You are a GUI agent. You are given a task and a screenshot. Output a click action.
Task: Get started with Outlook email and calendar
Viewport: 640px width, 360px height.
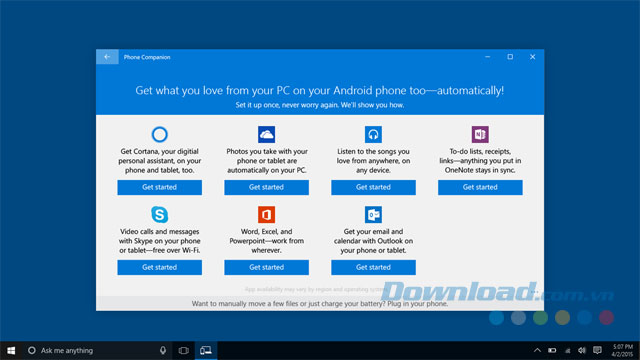tap(373, 267)
